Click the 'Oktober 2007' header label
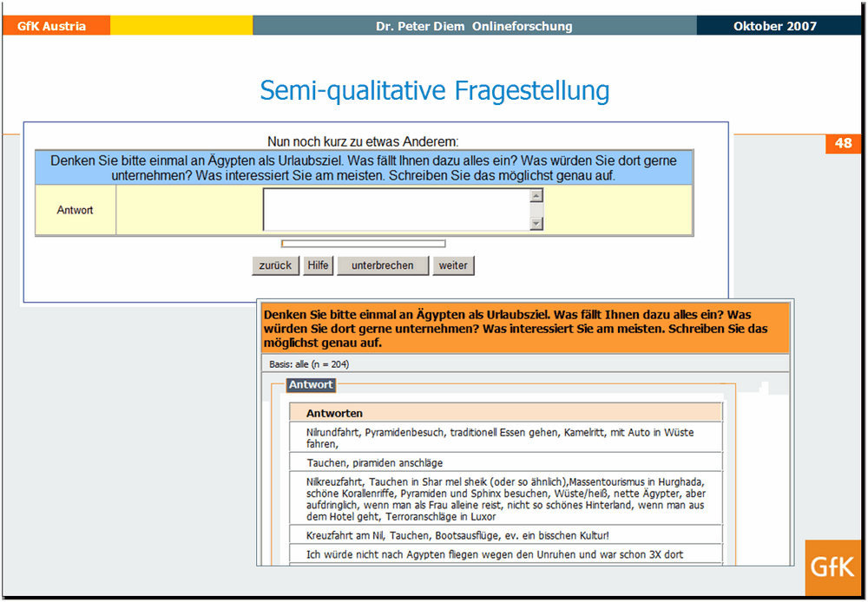 click(x=775, y=26)
